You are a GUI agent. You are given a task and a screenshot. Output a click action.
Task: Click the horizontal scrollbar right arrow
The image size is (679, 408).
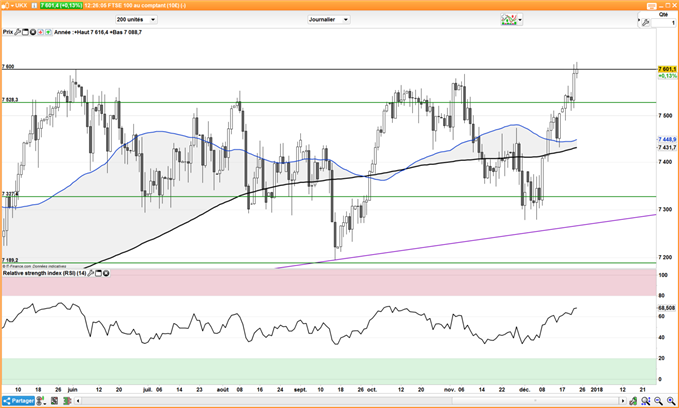pos(623,401)
